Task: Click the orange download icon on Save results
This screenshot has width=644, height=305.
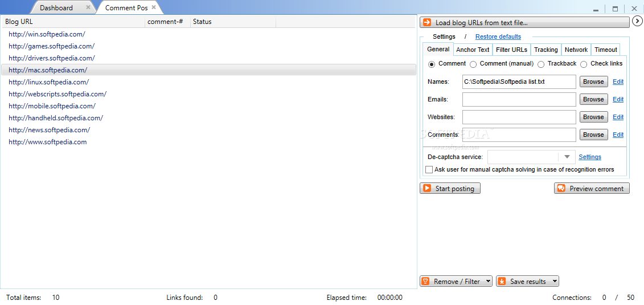Action: 502,282
